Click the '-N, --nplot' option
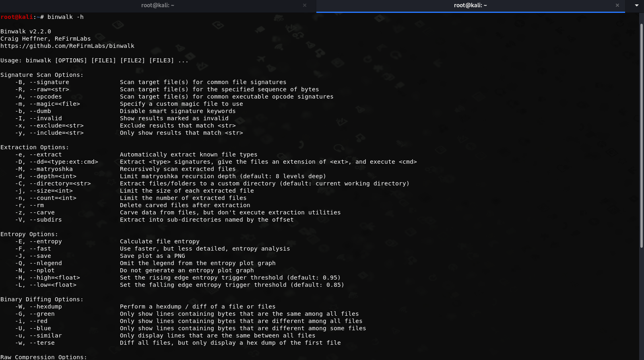This screenshot has height=360, width=644. tap(35, 270)
